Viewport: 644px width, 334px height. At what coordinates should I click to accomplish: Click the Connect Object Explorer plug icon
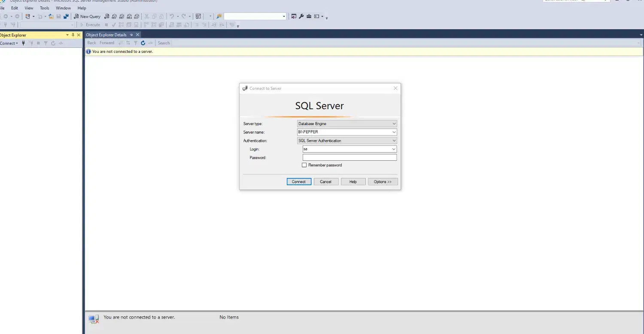pyautogui.click(x=23, y=43)
